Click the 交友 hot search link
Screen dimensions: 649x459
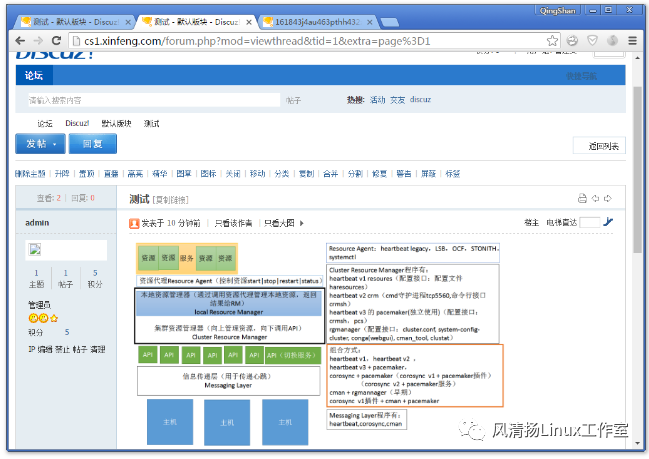[397, 100]
